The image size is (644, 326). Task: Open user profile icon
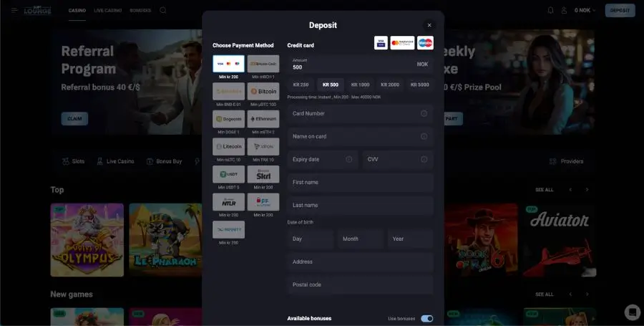(x=564, y=10)
